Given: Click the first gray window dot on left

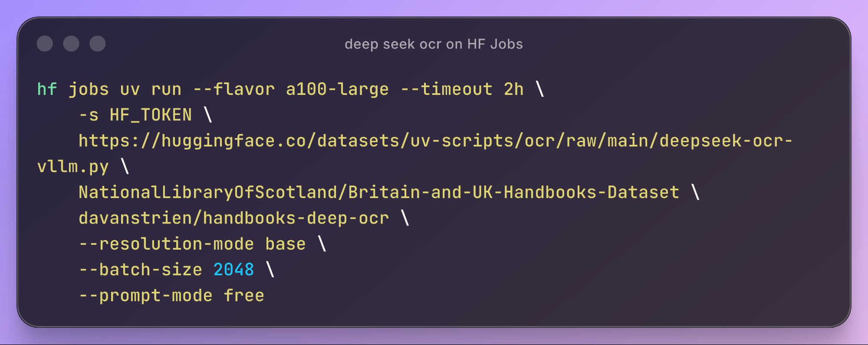Looking at the screenshot, I should pos(45,44).
